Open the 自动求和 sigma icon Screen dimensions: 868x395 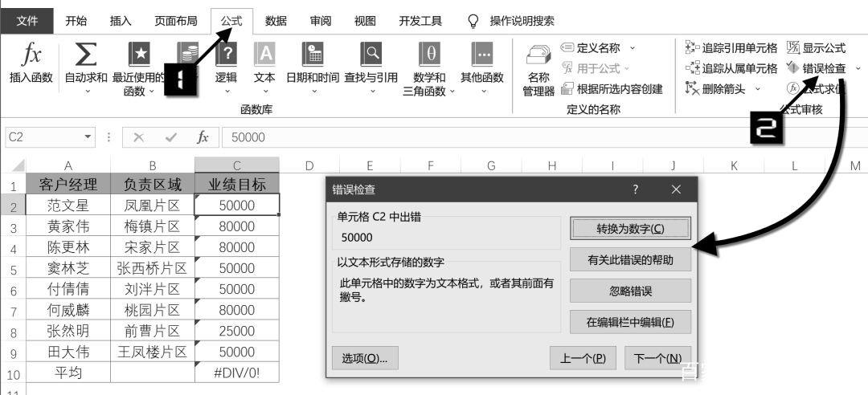(86, 55)
